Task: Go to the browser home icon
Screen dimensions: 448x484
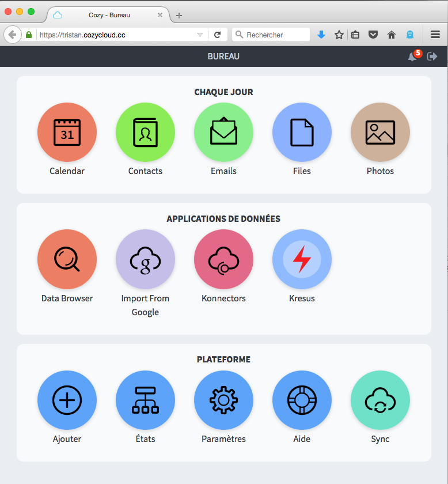Action: tap(392, 35)
